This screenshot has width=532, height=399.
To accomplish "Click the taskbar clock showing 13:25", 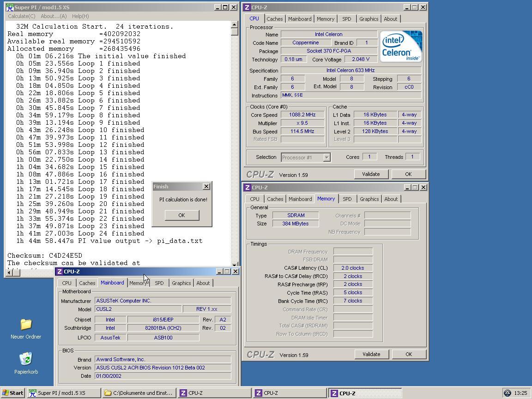I will tap(520, 393).
